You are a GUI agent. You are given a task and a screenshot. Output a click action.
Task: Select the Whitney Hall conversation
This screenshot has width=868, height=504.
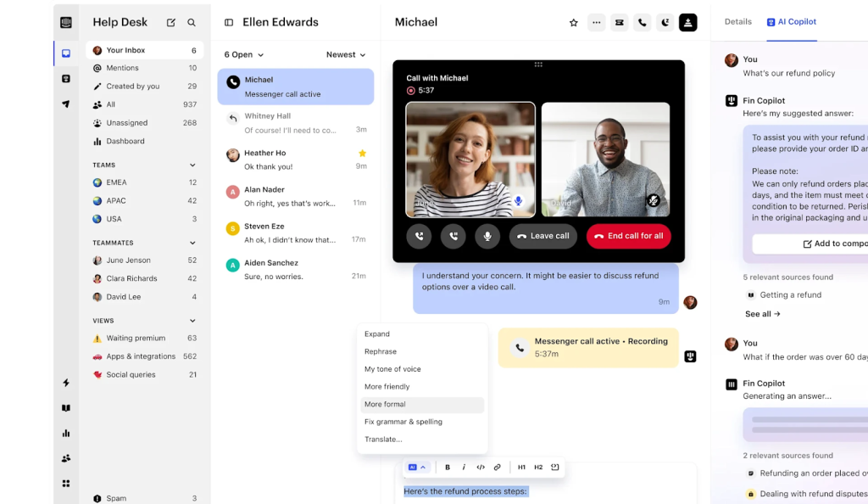[x=295, y=123]
